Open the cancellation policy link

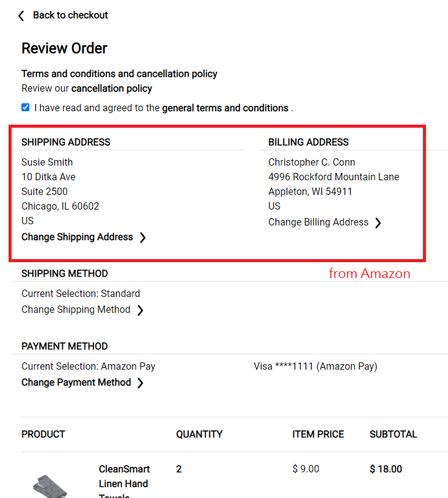coord(112,89)
